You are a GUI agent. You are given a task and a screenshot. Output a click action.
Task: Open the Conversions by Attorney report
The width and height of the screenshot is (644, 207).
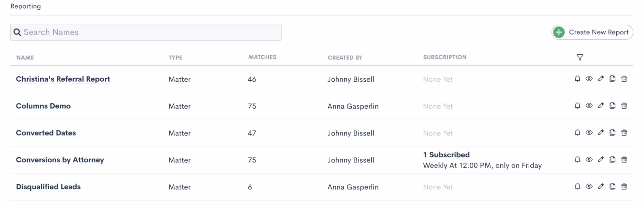pos(60,160)
